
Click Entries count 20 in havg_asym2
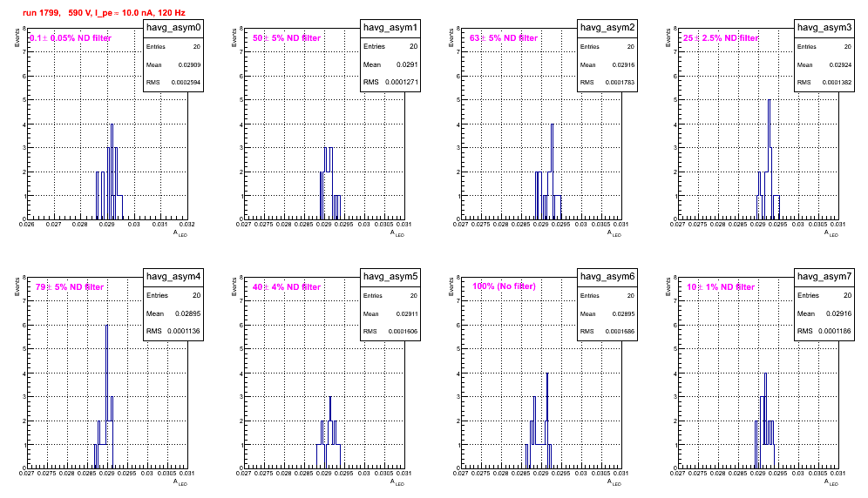pos(631,47)
